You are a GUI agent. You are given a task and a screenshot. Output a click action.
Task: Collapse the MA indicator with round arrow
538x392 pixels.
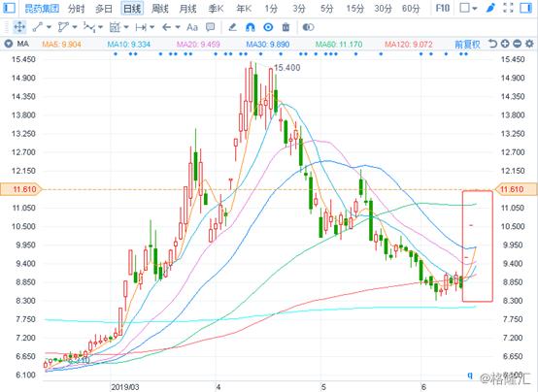[8, 44]
